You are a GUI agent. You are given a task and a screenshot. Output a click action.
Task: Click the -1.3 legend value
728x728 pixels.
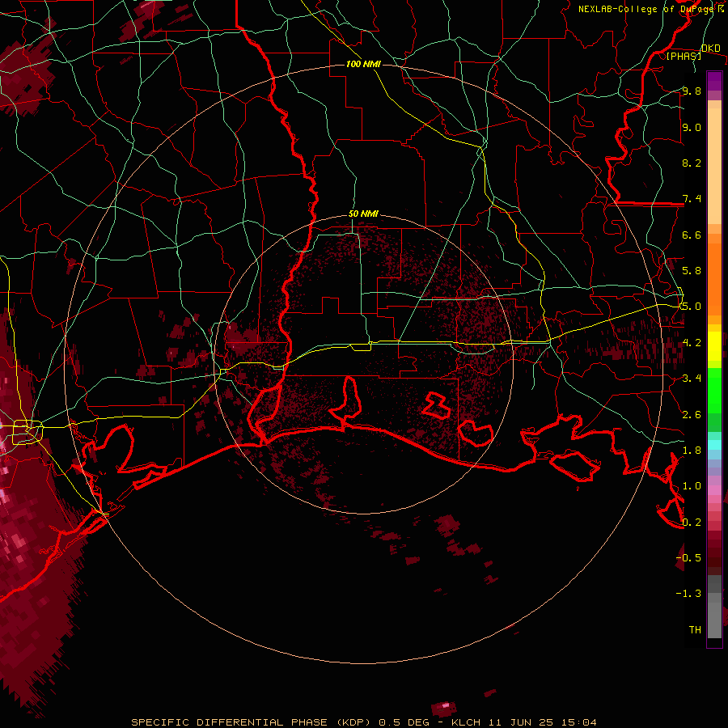(x=688, y=594)
